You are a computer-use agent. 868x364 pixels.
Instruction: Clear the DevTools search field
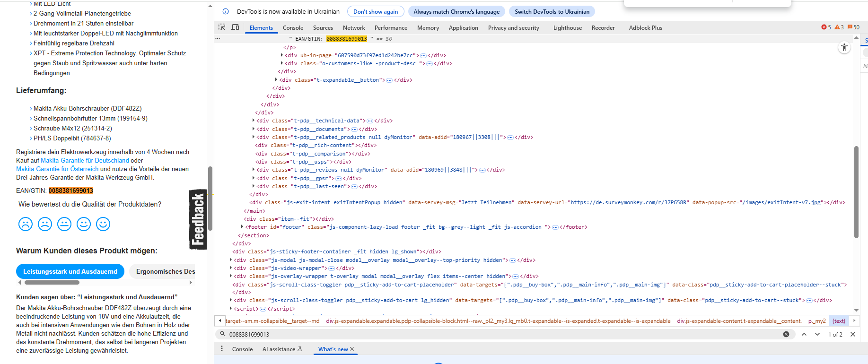[x=786, y=334]
